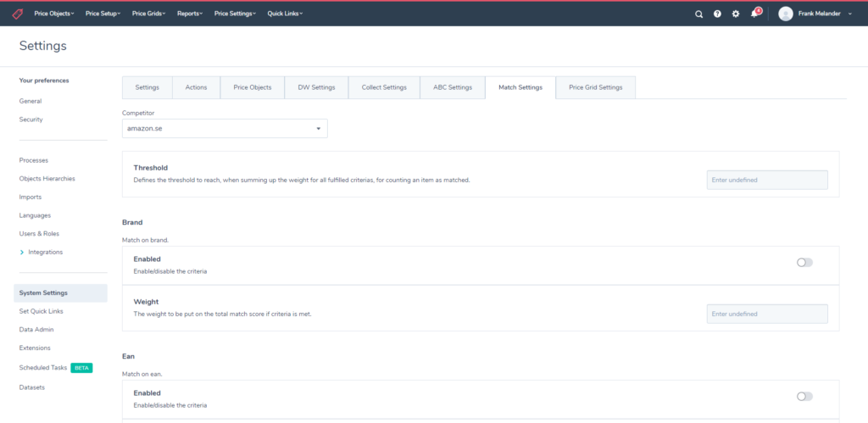The image size is (868, 423).
Task: Click the help question mark icon
Action: 717,14
